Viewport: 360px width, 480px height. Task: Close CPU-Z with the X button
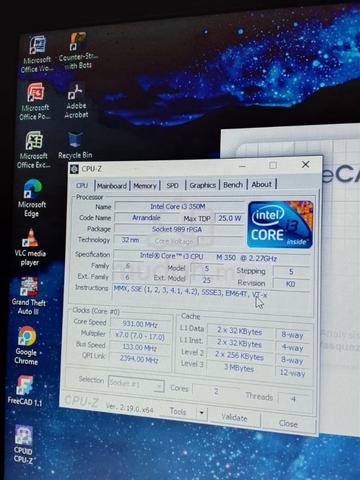pos(305,164)
